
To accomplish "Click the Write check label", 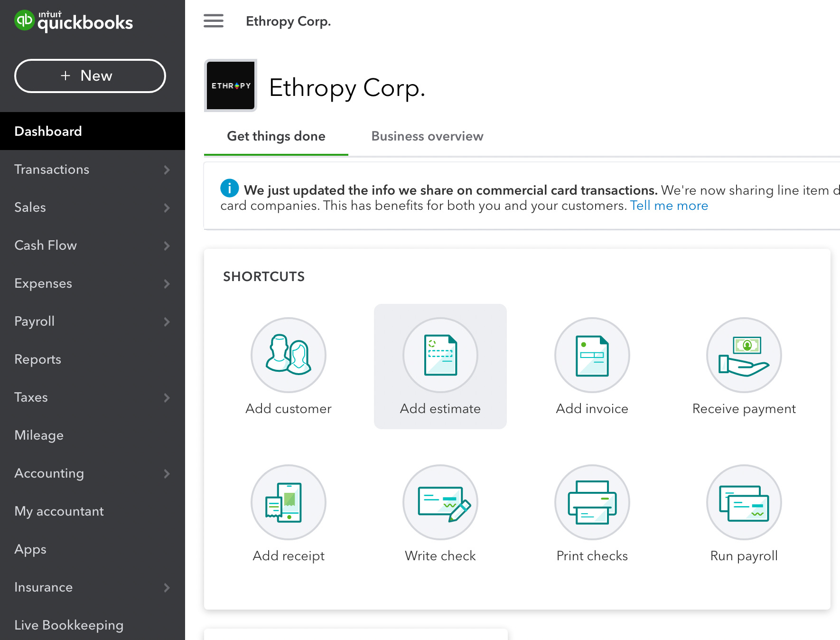I will point(440,556).
